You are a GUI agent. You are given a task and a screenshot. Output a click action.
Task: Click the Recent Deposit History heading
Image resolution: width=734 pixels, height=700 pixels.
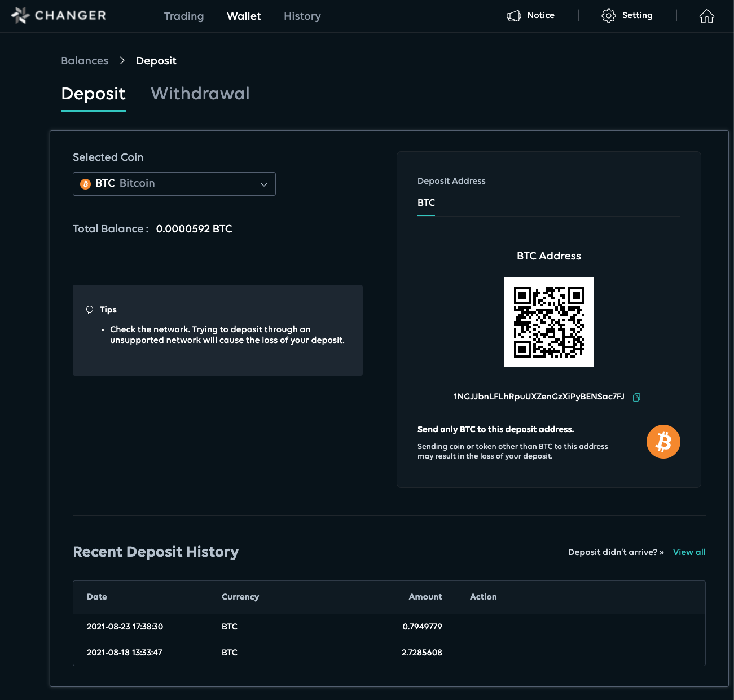(x=156, y=552)
